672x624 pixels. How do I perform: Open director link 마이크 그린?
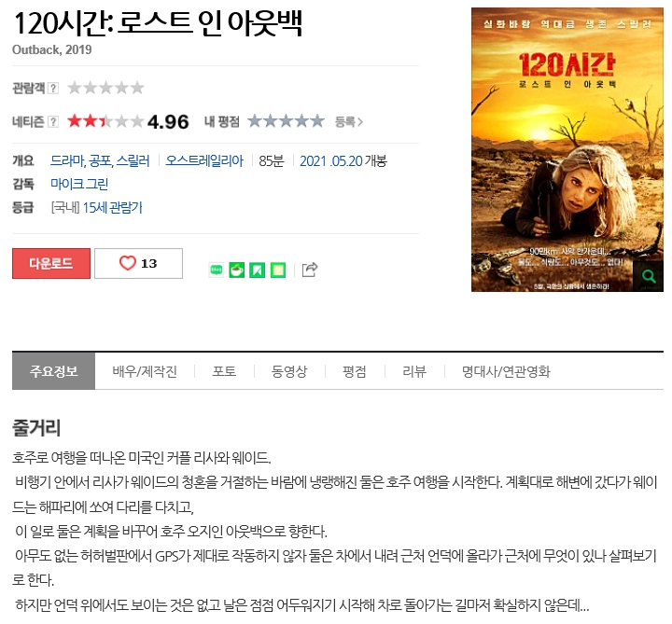[79, 184]
